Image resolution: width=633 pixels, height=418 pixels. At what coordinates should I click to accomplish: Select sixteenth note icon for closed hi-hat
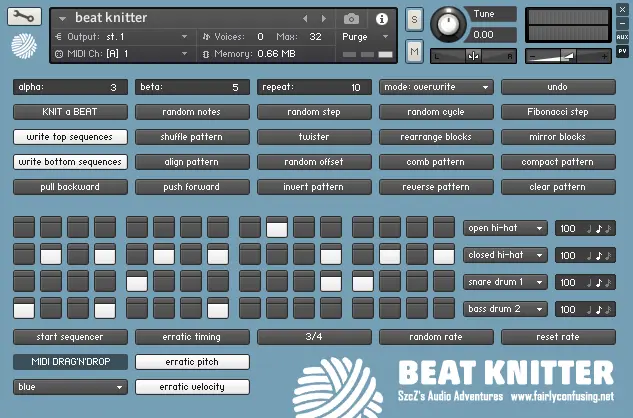click(x=608, y=256)
